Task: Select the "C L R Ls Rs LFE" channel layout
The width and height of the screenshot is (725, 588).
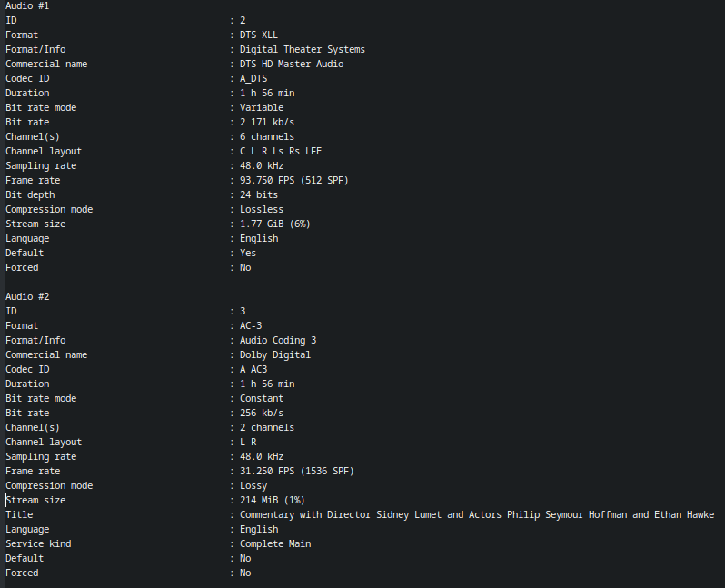Action: pyautogui.click(x=281, y=151)
